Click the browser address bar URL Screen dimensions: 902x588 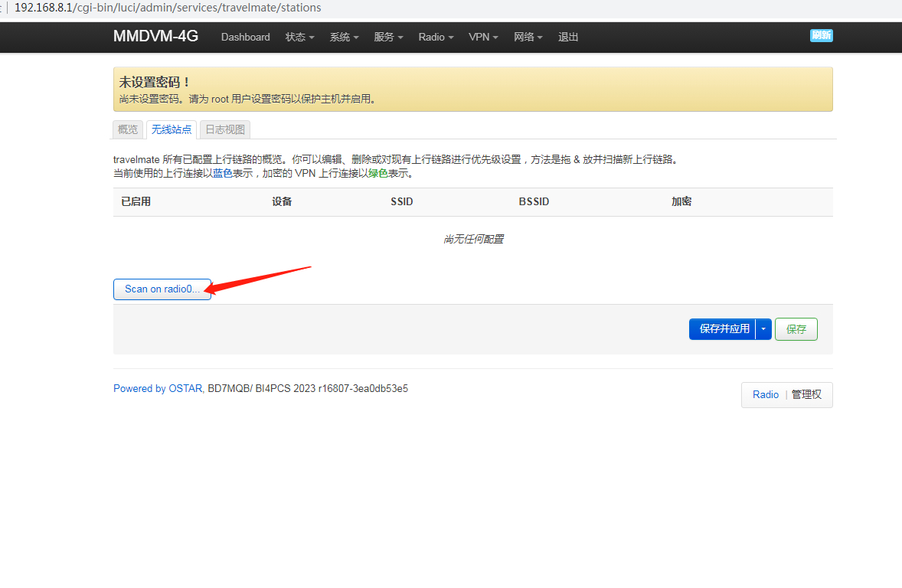pyautogui.click(x=168, y=8)
